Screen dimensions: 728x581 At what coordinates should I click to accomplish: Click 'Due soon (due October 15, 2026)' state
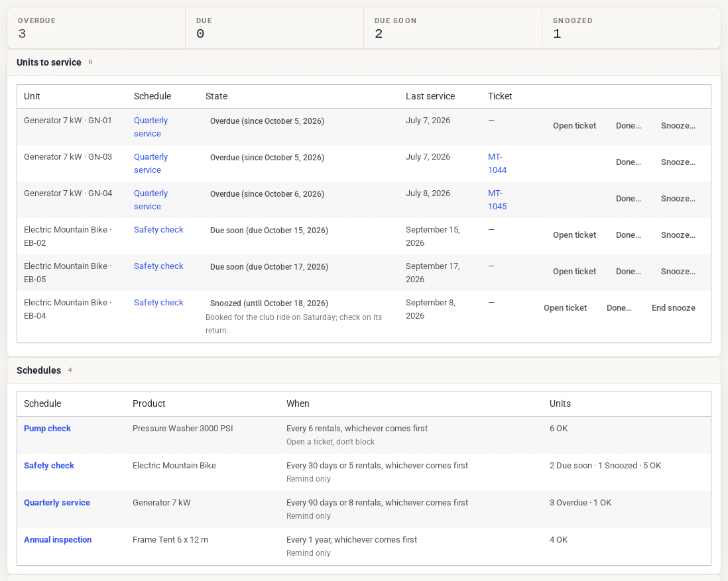click(269, 230)
